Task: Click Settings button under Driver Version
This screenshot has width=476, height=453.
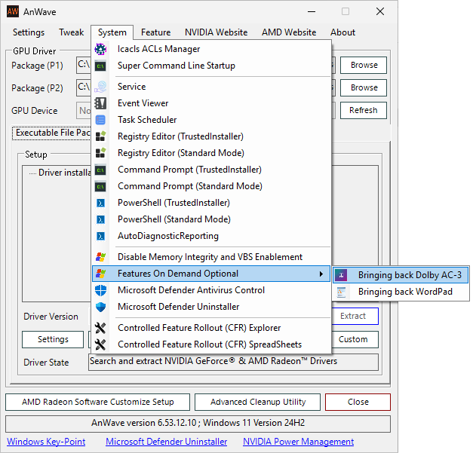Action: 53,339
